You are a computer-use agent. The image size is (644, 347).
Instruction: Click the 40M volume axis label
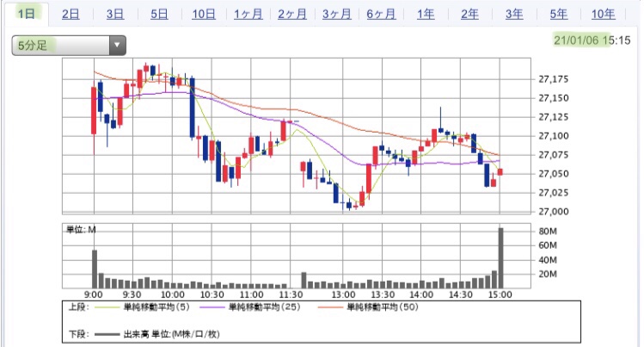coord(548,260)
